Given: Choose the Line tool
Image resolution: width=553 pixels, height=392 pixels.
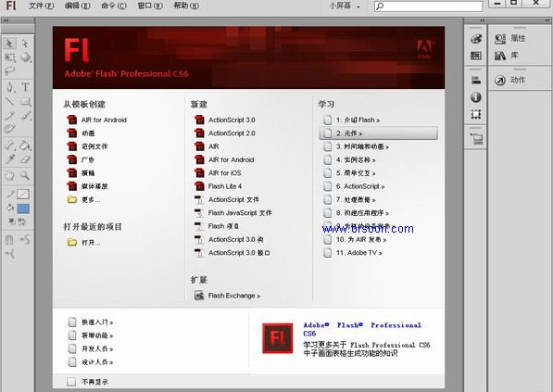Looking at the screenshot, I should click(9, 102).
